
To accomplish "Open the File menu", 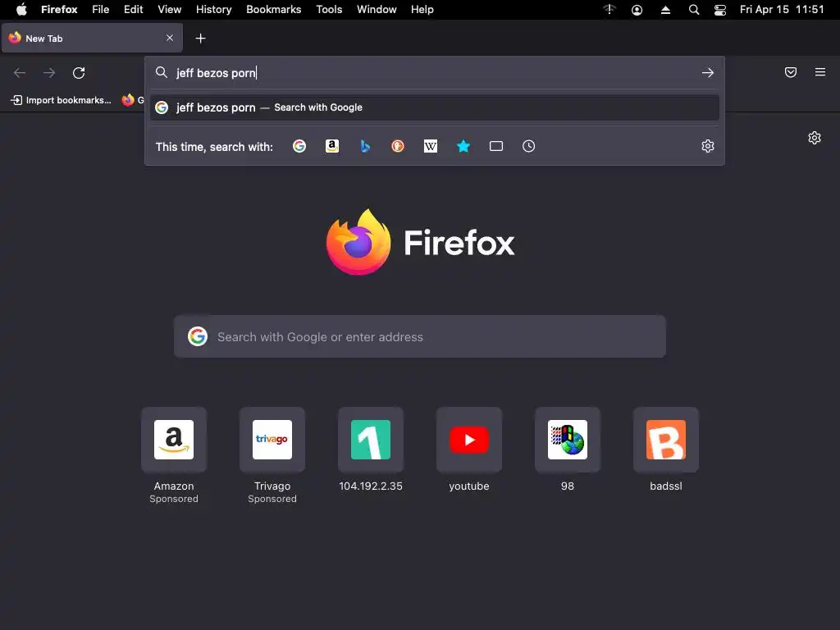I will pyautogui.click(x=100, y=10).
